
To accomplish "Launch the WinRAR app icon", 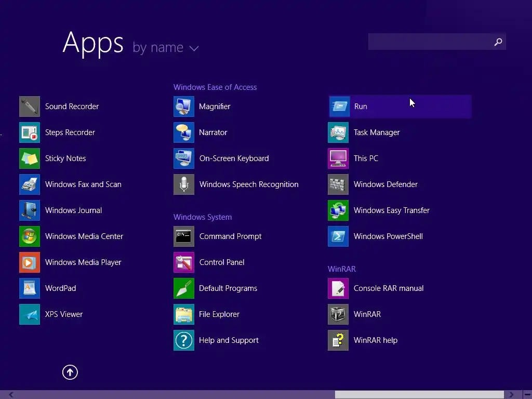I will [x=338, y=314].
